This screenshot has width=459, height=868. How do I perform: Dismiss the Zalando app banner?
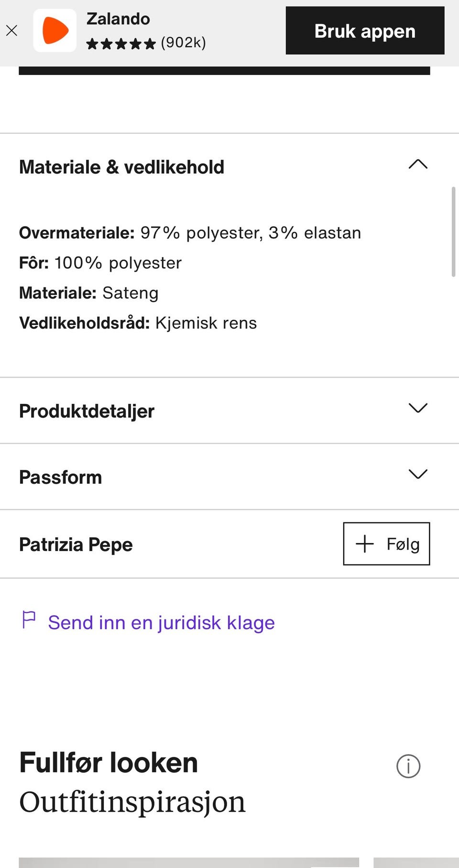click(x=12, y=31)
